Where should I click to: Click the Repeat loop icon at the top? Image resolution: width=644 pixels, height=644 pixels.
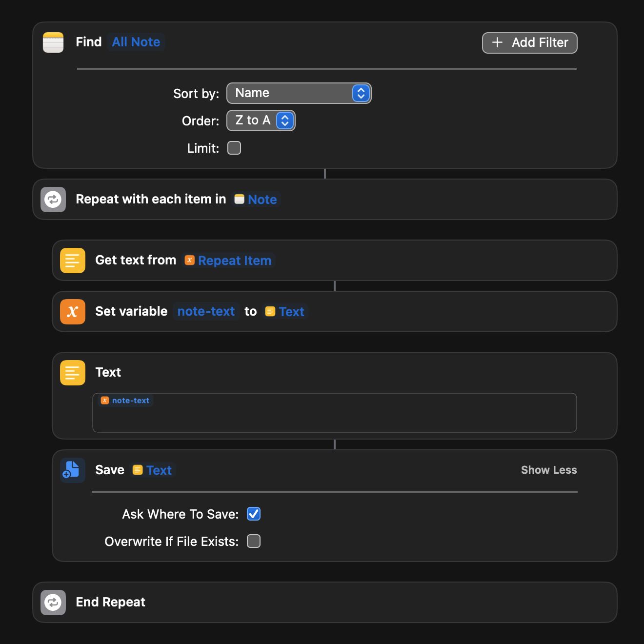pyautogui.click(x=53, y=200)
